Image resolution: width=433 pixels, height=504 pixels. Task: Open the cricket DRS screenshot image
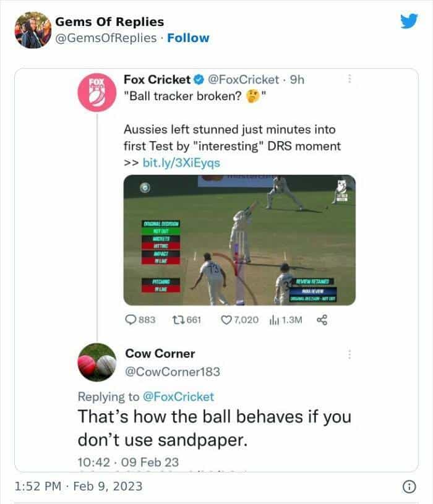coord(239,240)
